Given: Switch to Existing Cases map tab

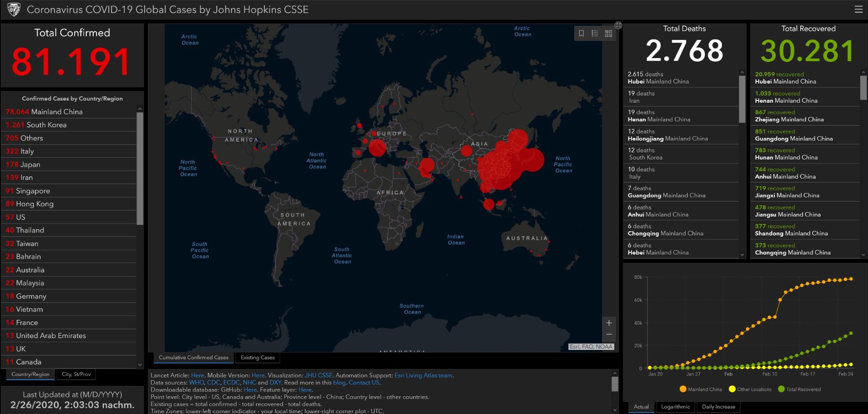Looking at the screenshot, I should 258,358.
